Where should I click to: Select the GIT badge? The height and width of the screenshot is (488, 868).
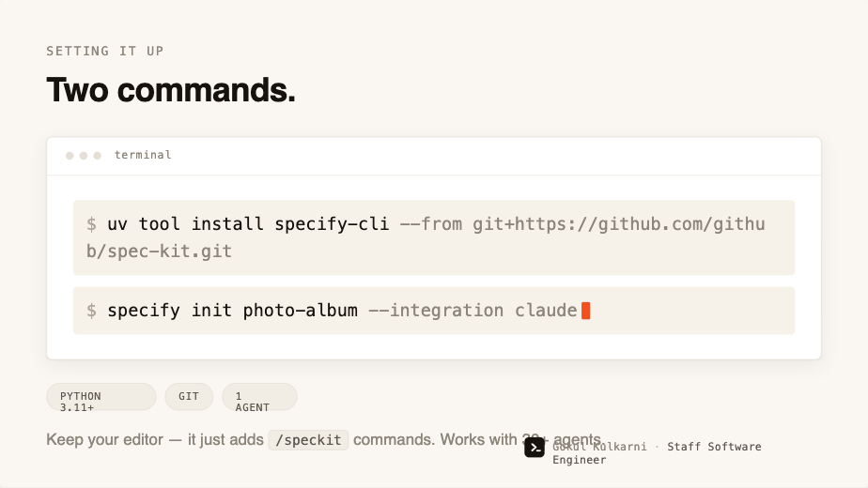click(189, 397)
